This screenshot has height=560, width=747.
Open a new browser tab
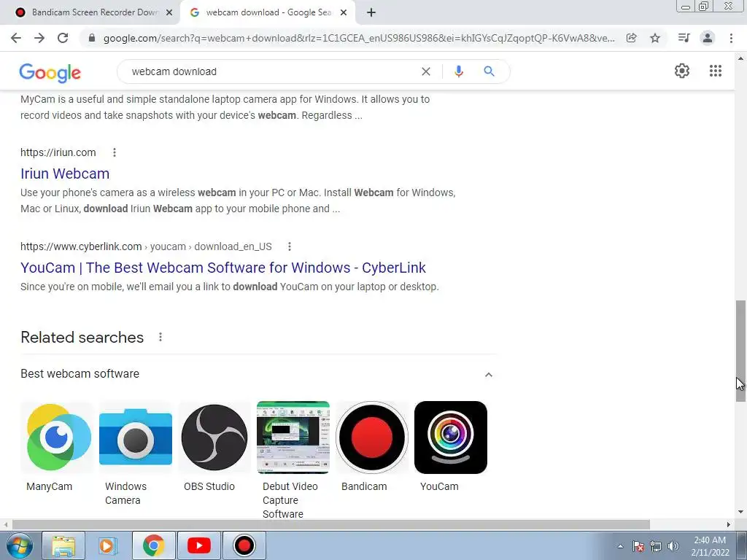coord(371,13)
